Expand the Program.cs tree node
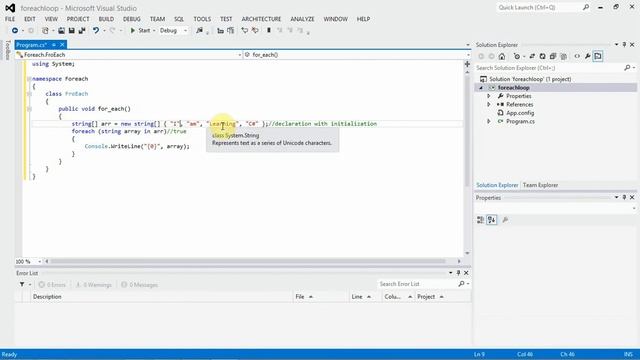Viewport: 640px width, 360px height. [489, 121]
